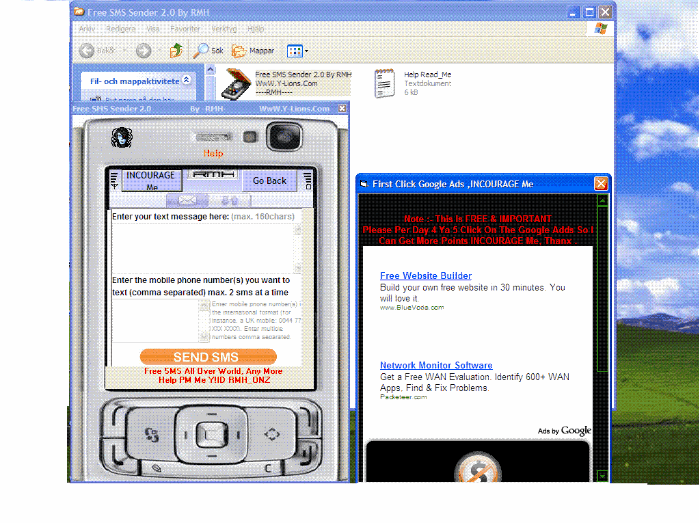
Task: Open the Verktyg menu
Action: (224, 29)
